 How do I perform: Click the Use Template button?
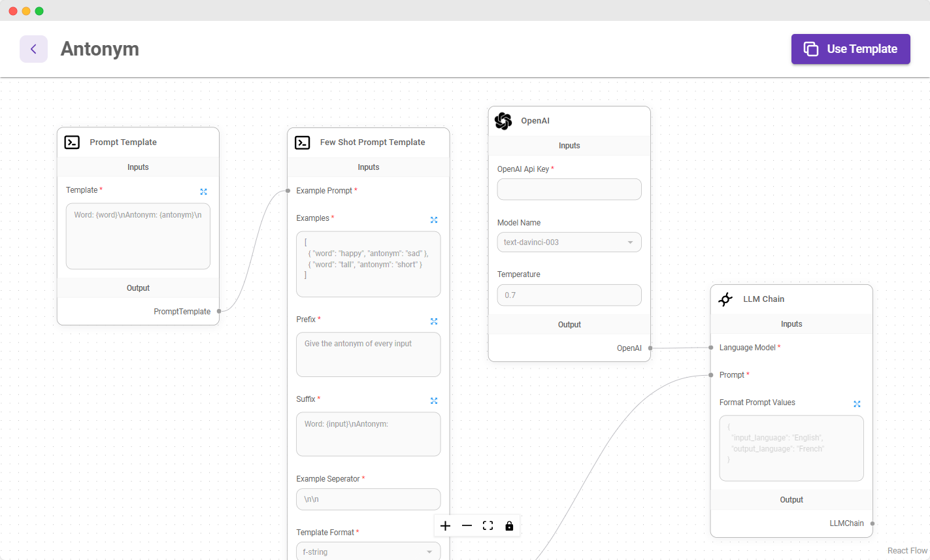click(x=850, y=49)
